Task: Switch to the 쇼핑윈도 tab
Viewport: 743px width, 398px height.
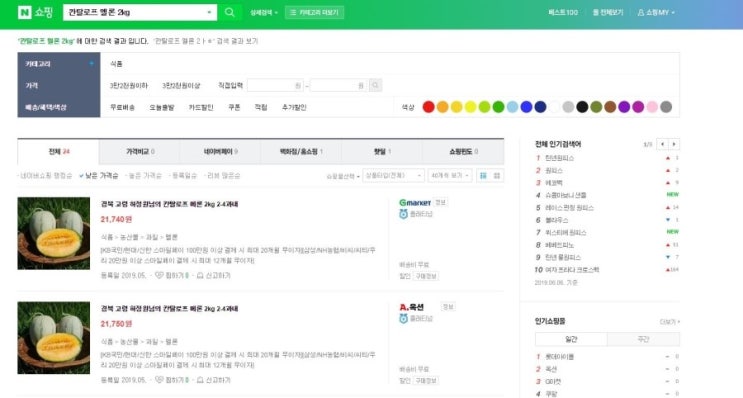Action: coord(463,152)
